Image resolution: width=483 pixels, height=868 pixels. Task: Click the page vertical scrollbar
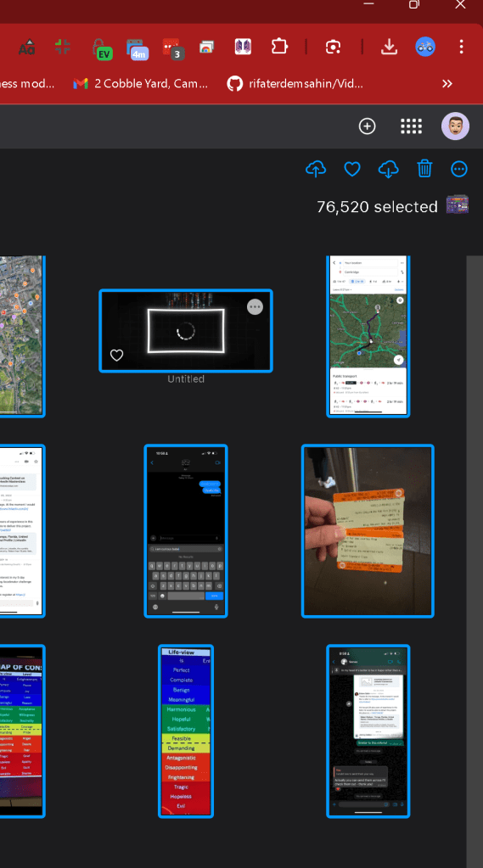[475, 562]
